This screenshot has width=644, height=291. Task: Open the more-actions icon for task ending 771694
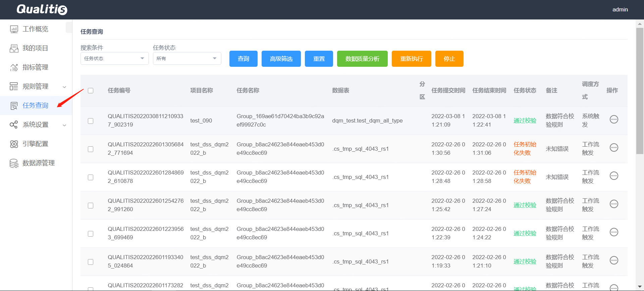pos(613,148)
